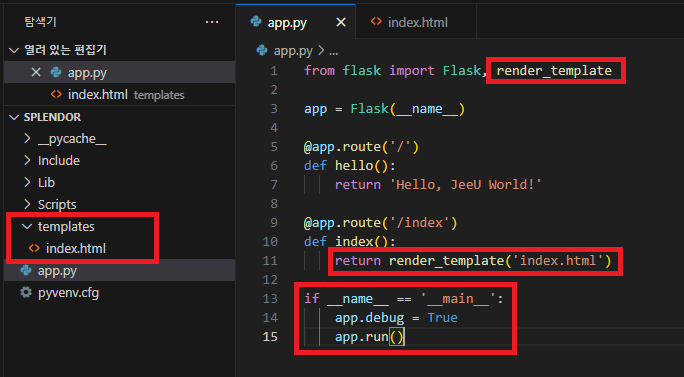Select the app.py editor tab
684x377 pixels.
(x=297, y=22)
